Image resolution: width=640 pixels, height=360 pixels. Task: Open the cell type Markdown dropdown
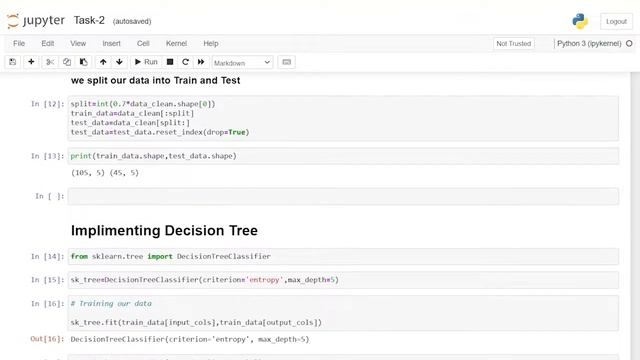click(242, 62)
